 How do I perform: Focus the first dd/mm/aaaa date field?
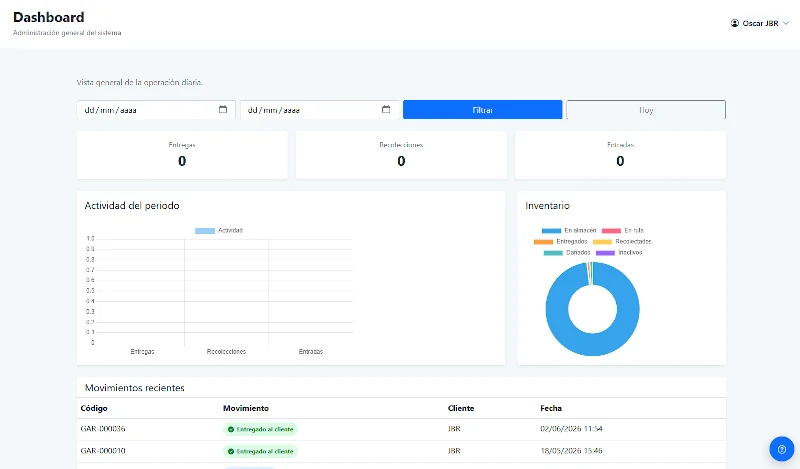click(x=156, y=110)
